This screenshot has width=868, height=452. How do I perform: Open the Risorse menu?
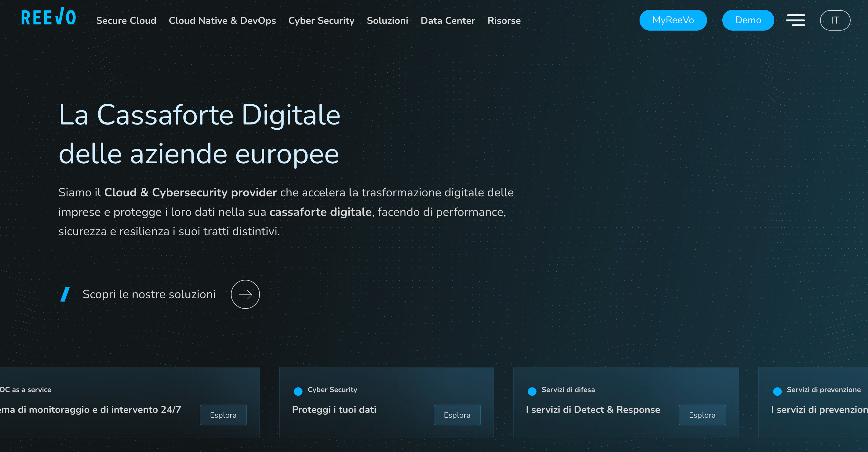[504, 20]
